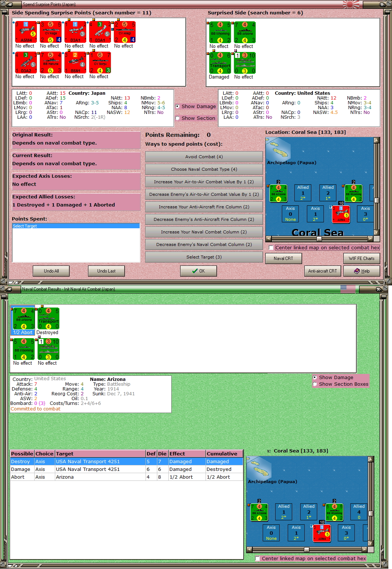Click the left arrow on Naval Combat Results map scrollbar
This screenshot has height=569, width=392.
[249, 549]
